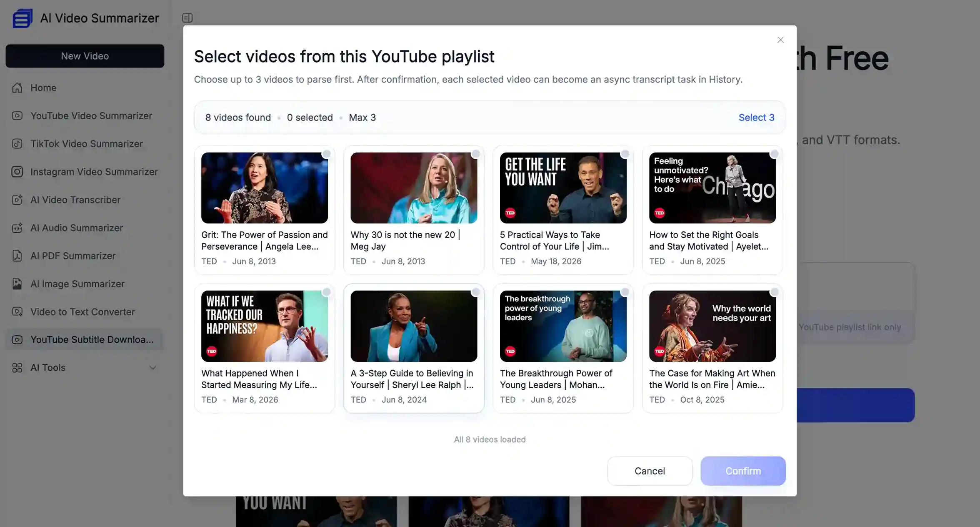Click the YouTube Subtitle Downloader icon
This screenshot has width=980, height=527.
tap(17, 339)
